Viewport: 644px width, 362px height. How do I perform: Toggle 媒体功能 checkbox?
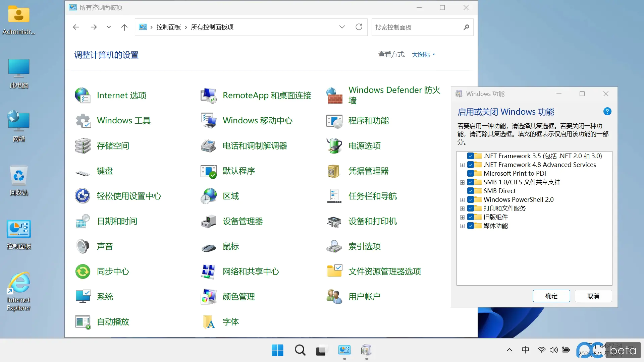pyautogui.click(x=470, y=226)
